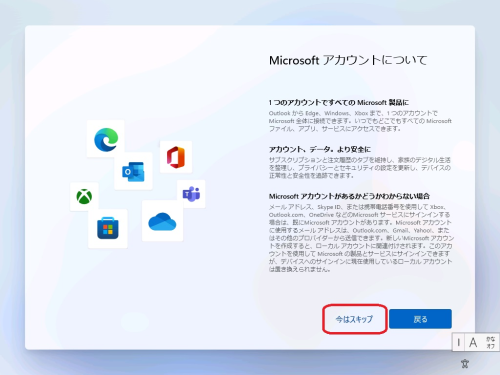Click the paragraph starting with サブスクリプション
Screen dimensions: 500x375
tap(360, 168)
